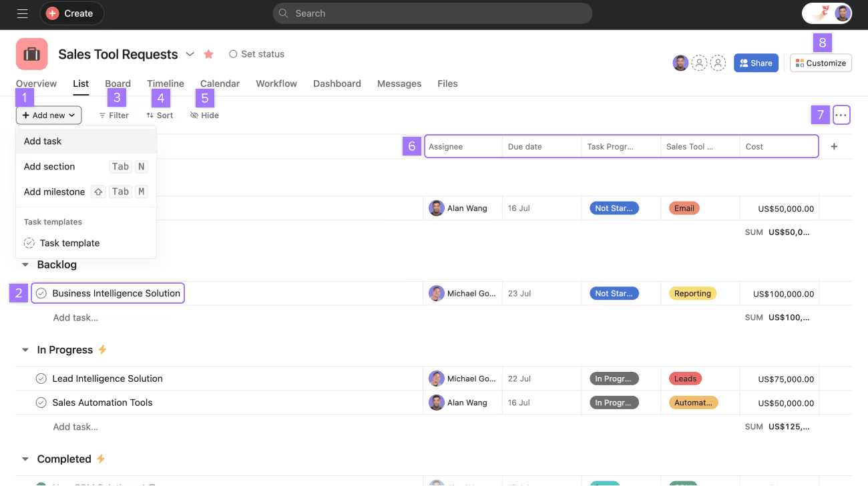Open project title dropdown chevron
The height and width of the screenshot is (486, 868).
190,54
